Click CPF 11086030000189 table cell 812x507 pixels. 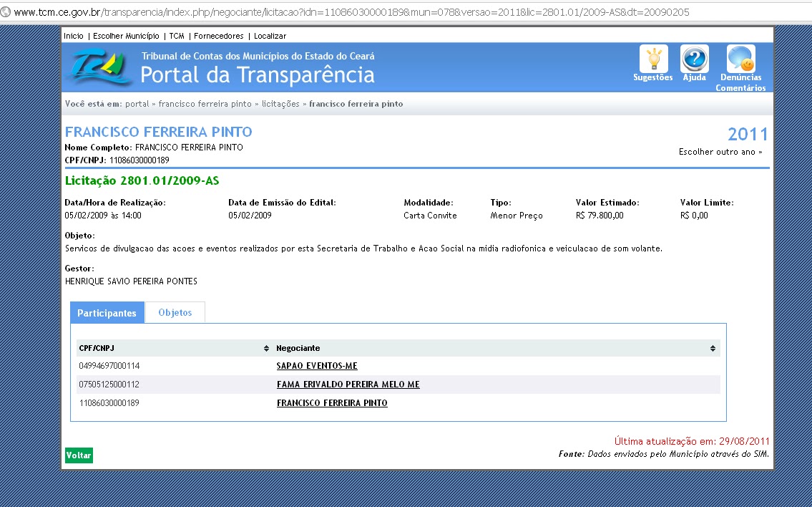pos(109,403)
